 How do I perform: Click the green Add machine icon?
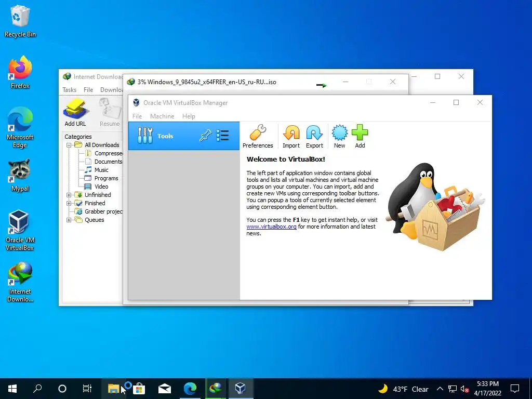pos(360,137)
